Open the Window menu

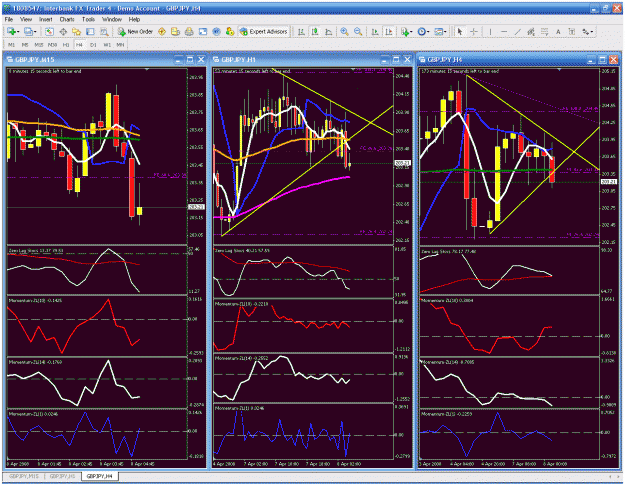click(112, 19)
